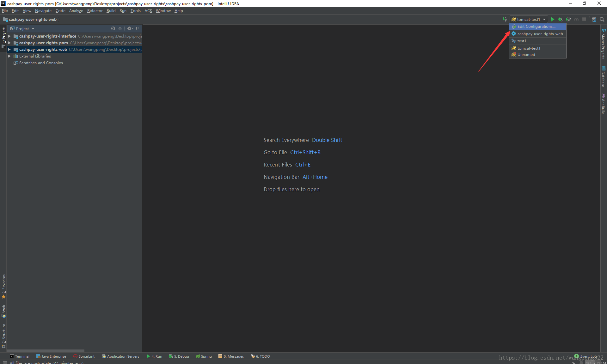Open the 6: TODO tool window
The width and height of the screenshot is (607, 364).
[261, 356]
